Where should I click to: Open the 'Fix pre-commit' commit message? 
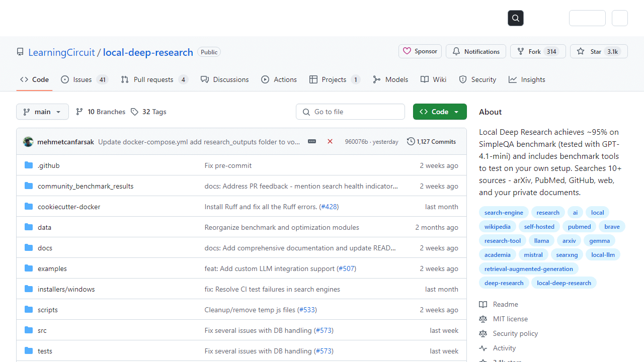coord(228,165)
